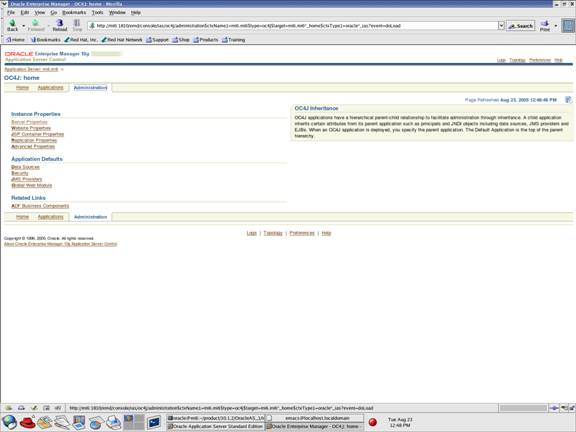Viewport: 576px width, 432px height.
Task: Click the Search button beside URL bar
Action: click(x=521, y=26)
